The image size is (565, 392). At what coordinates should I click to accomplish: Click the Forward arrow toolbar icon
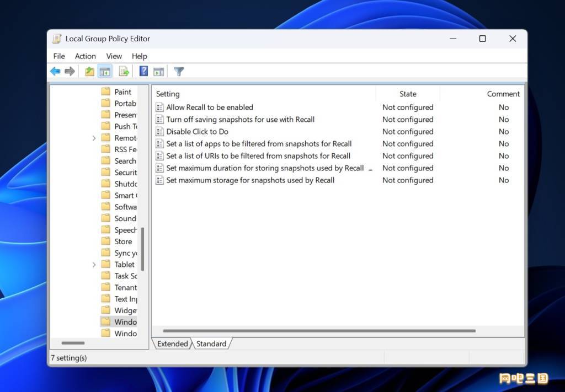coord(70,71)
